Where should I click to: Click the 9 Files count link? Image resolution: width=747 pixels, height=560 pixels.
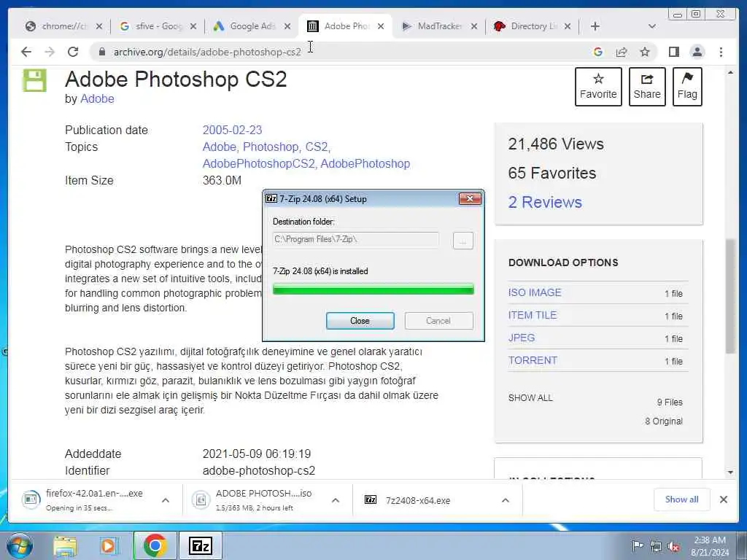tap(670, 402)
